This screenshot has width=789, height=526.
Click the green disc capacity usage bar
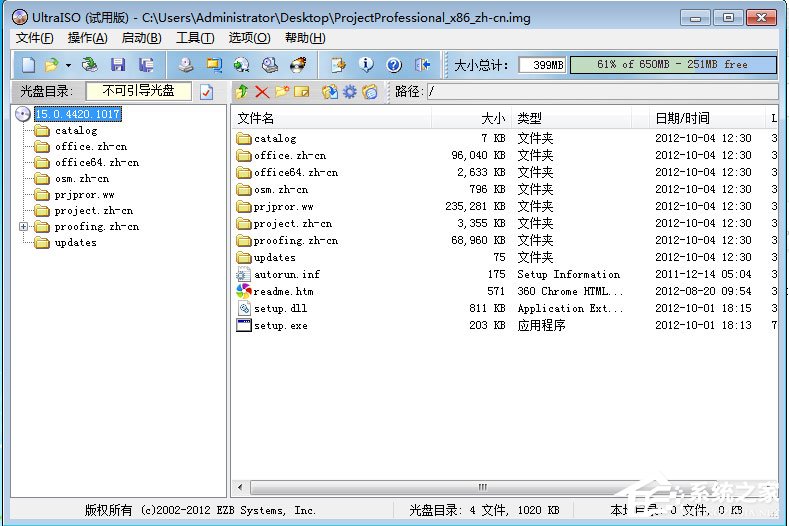click(x=672, y=65)
